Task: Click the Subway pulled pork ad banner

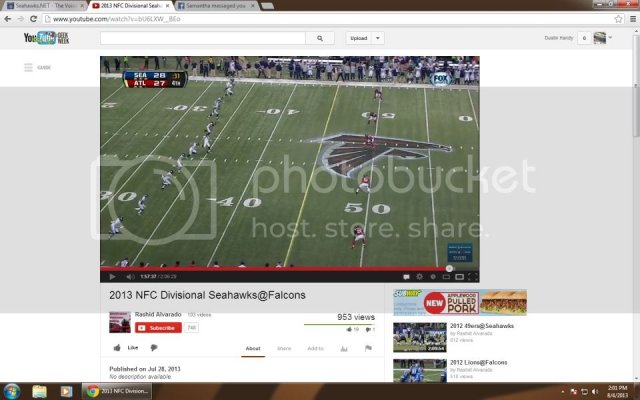Action: [x=460, y=302]
